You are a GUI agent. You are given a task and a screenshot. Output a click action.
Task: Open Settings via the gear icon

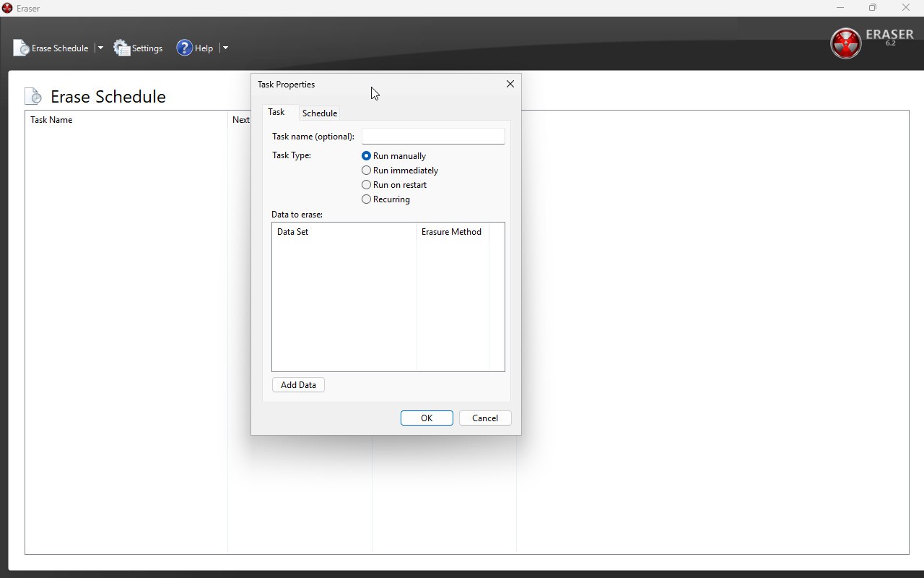click(x=122, y=48)
